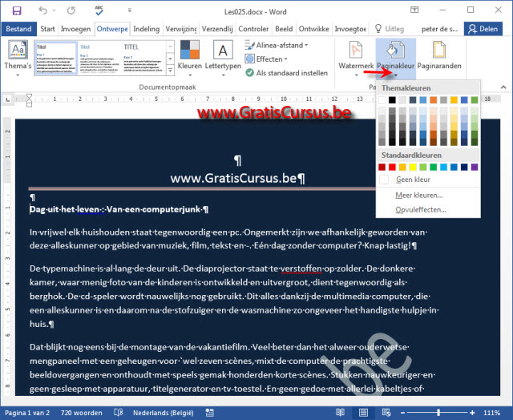Switch to the Ontwikkelaars tab
Screen dimensions: 513x420
coord(313,29)
